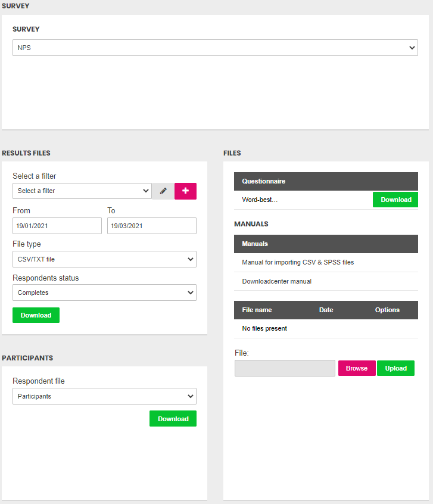Click the File name column header
Viewport: 433px width, 504px height.
257,310
